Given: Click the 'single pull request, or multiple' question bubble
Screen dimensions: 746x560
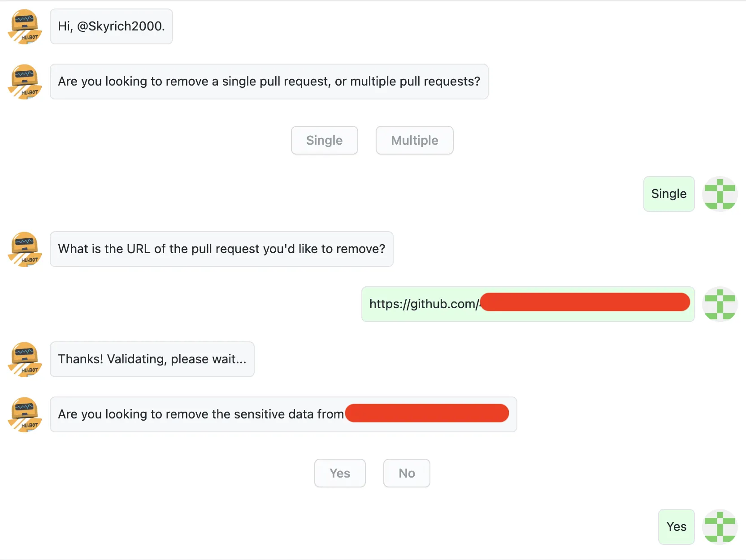Looking at the screenshot, I should point(269,82).
